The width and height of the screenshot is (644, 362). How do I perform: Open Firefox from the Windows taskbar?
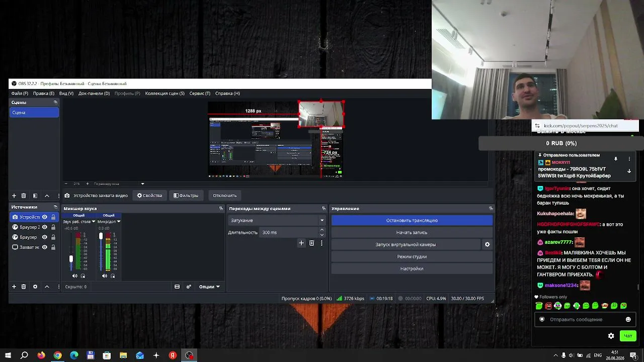41,355
